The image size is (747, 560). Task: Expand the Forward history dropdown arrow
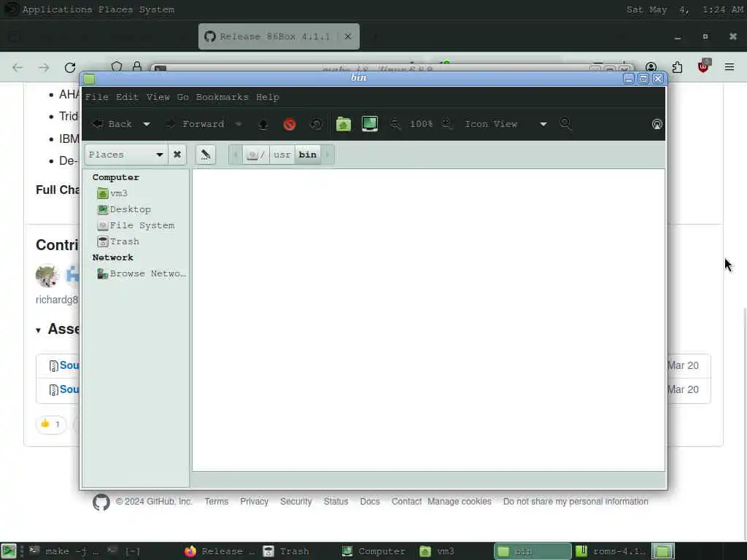coord(239,124)
